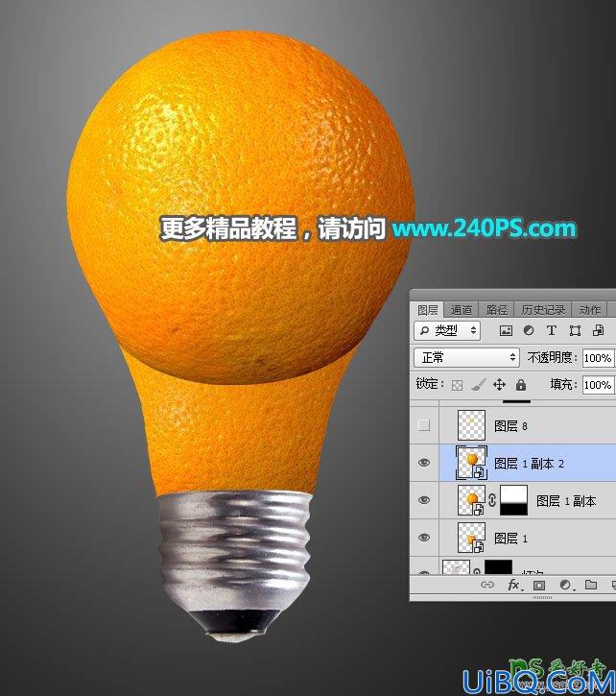Select the 图层 1 副本 layer mask thumbnail

coord(514,500)
